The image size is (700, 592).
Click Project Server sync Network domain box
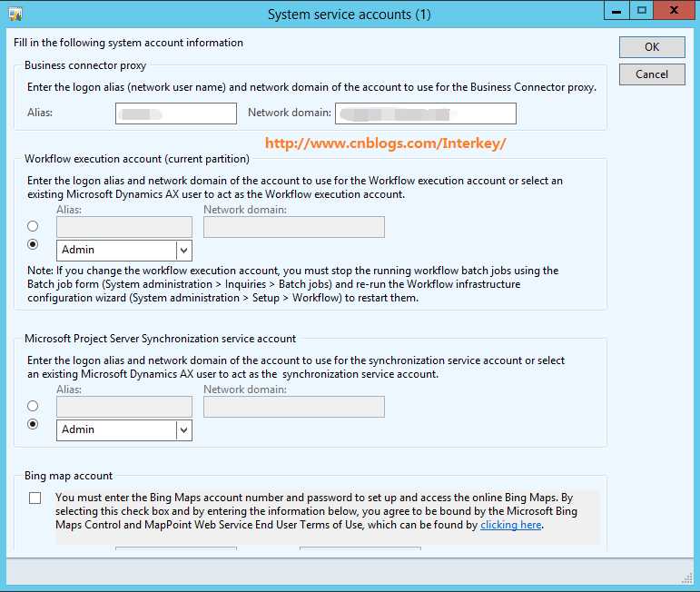click(x=294, y=407)
